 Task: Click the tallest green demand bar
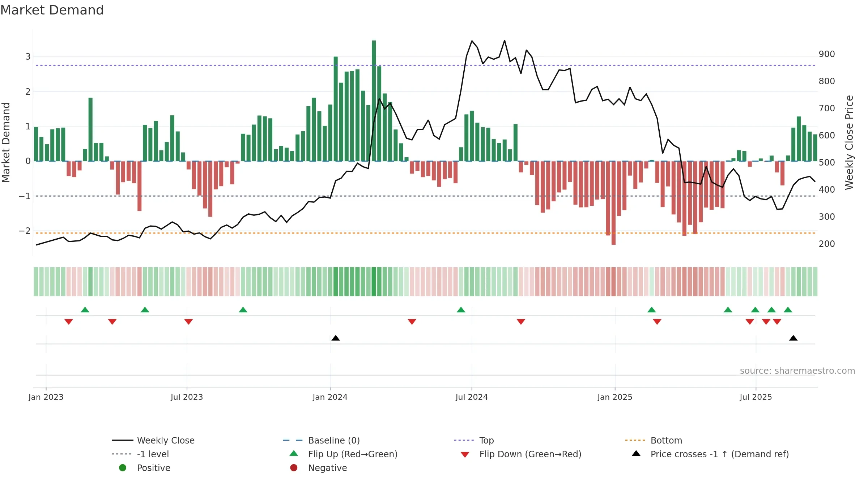(374, 101)
